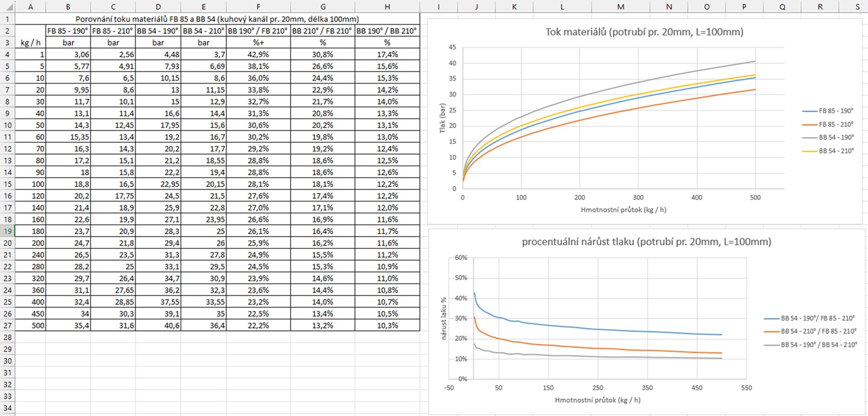Click the cell showing 500 in column A
Viewport: 868px width, 416px height.
tap(30, 325)
